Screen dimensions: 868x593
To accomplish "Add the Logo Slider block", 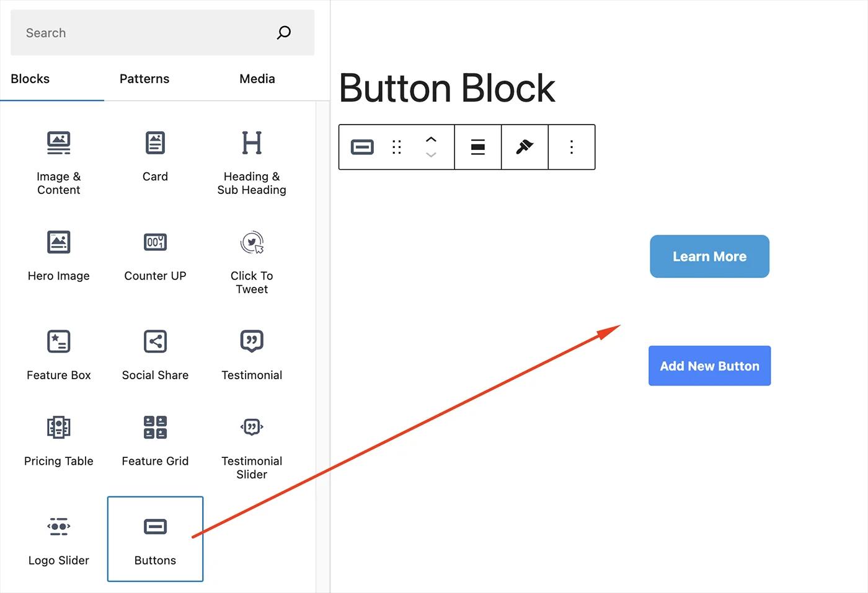I will pos(58,539).
